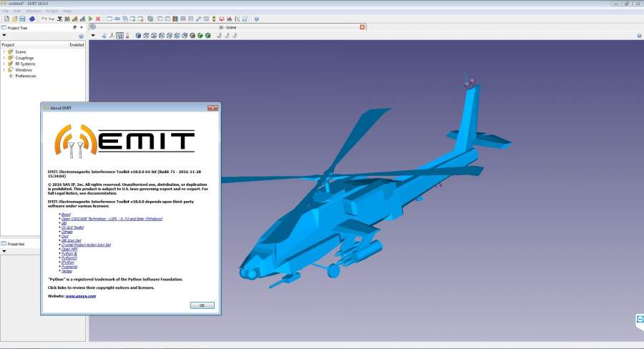Open the Project Tree black dropdown arrow
This screenshot has height=349, width=644.
pyautogui.click(x=4, y=35)
